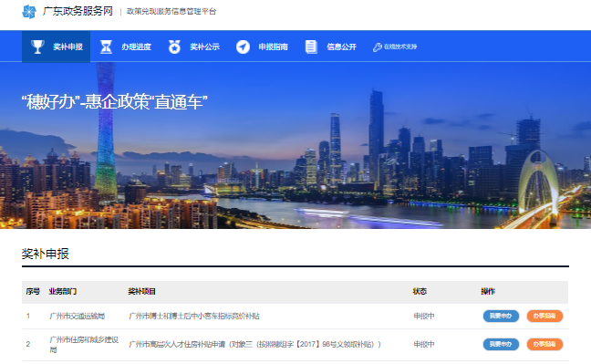Screen dimensions: 591x364
Task: Click the paper plane icon for 申报指南
Action: point(243,47)
